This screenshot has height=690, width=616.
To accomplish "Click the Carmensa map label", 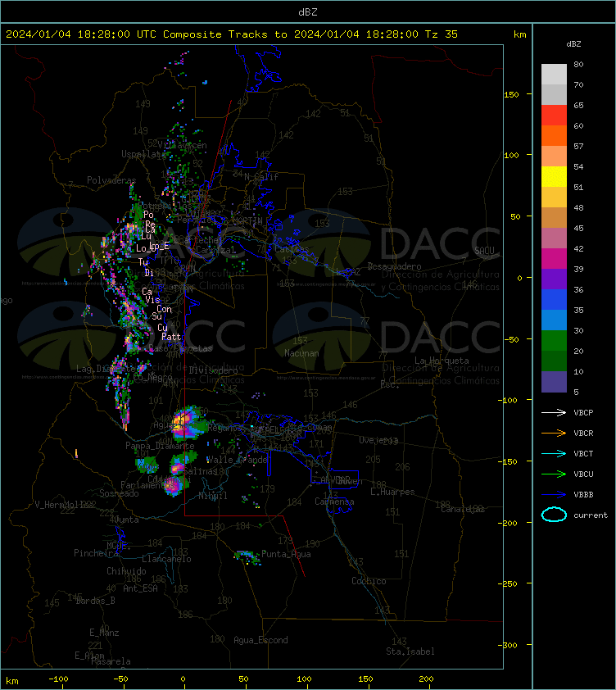I will pyautogui.click(x=334, y=502).
